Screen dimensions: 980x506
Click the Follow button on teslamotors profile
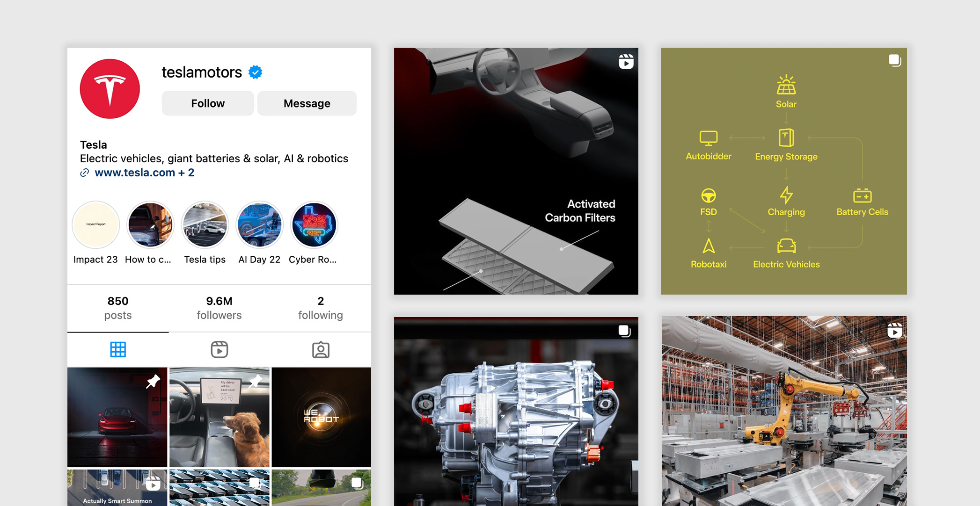tap(208, 103)
